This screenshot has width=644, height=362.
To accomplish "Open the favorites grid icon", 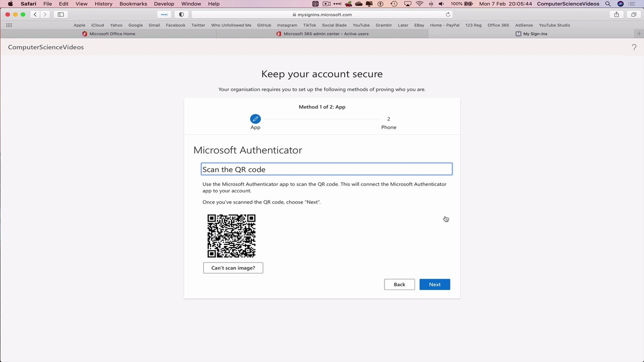I will [9, 25].
